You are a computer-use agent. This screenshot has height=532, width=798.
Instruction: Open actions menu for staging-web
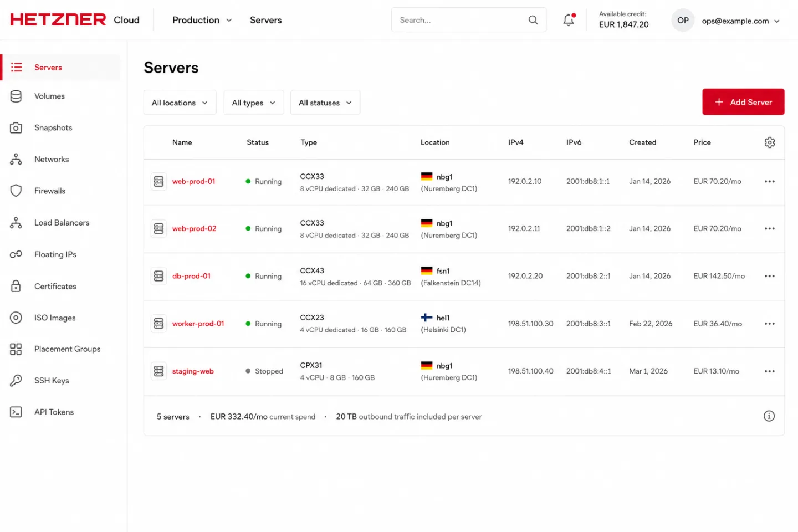click(770, 371)
